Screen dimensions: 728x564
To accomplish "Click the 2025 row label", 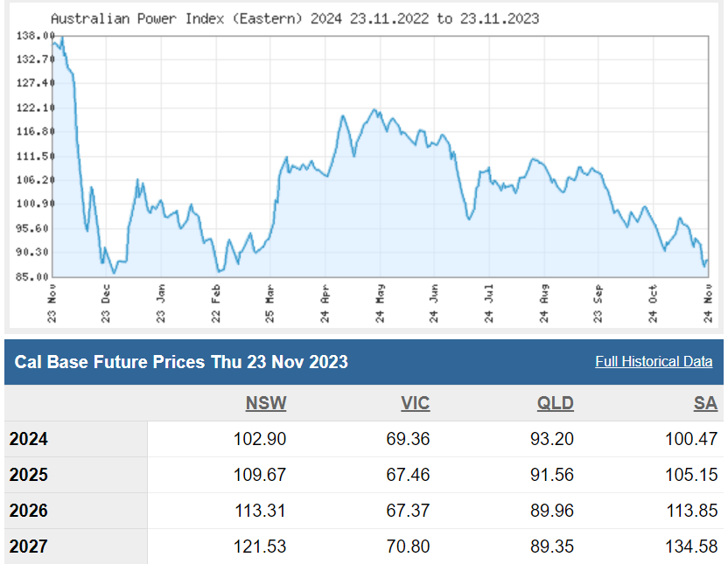I will (x=29, y=475).
